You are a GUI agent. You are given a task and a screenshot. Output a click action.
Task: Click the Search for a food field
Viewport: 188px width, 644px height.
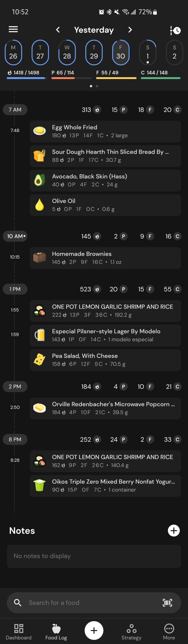tap(94, 602)
